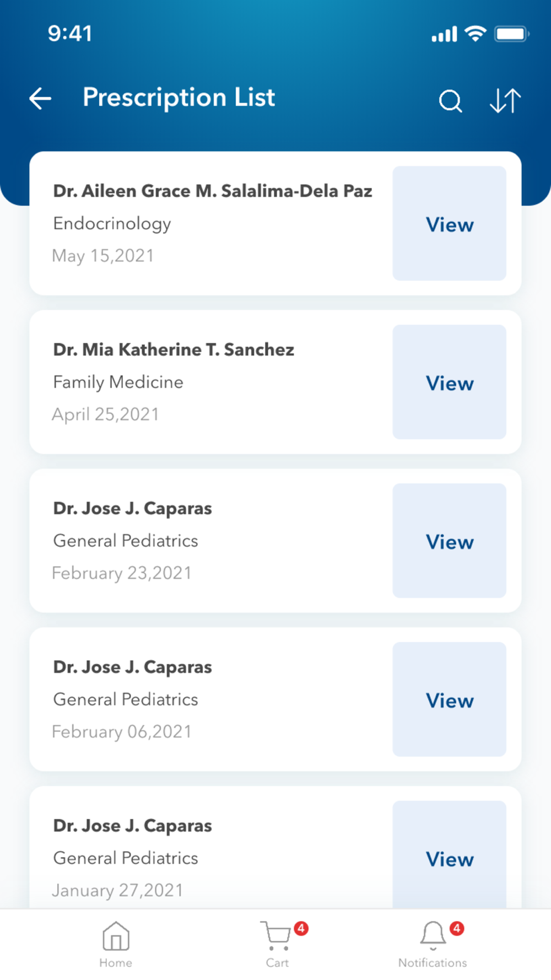551x980 pixels.
Task: Select the Notifications tab label
Action: coord(433,963)
